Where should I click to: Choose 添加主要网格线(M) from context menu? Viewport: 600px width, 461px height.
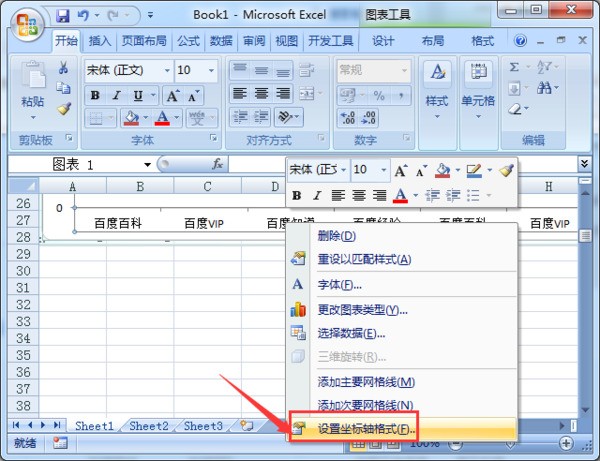pyautogui.click(x=402, y=382)
